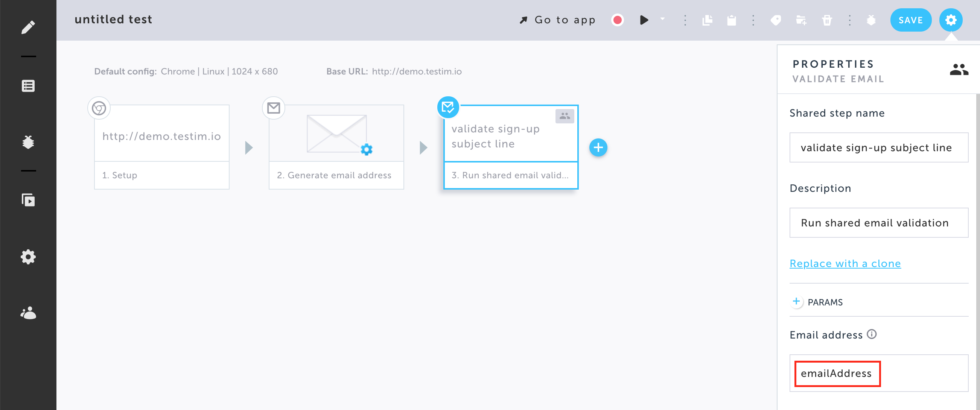Start recording with the red record button
980x410 pixels.
click(x=618, y=20)
